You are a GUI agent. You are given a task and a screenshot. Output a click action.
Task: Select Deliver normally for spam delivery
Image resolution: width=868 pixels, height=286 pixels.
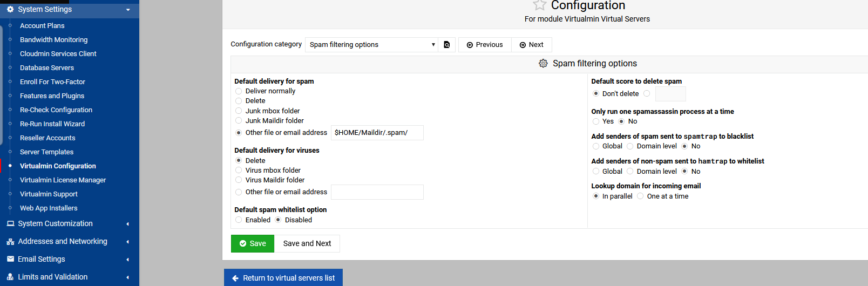[x=239, y=91]
